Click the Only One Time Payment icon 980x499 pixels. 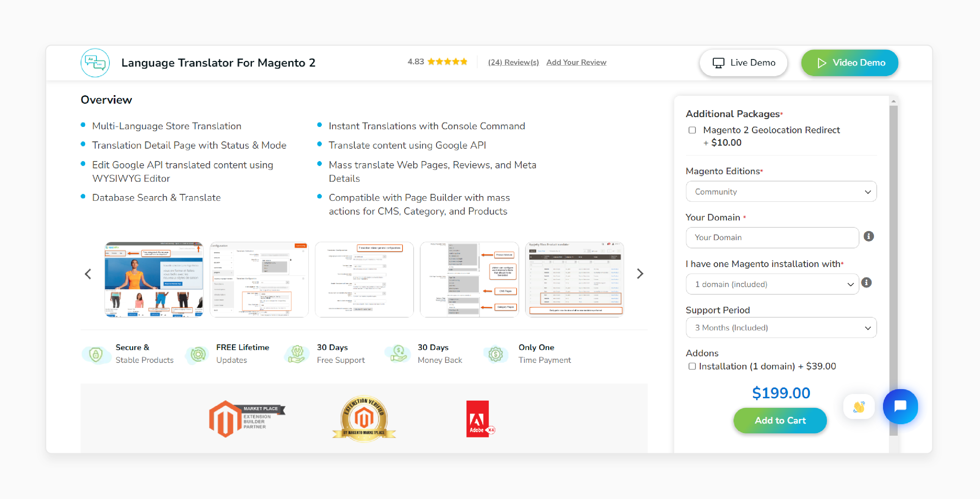point(496,354)
